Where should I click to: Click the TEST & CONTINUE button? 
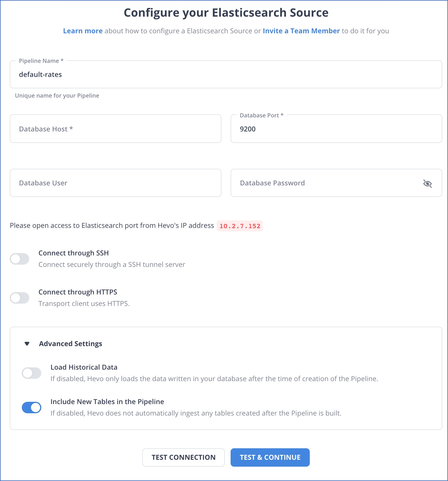[270, 457]
